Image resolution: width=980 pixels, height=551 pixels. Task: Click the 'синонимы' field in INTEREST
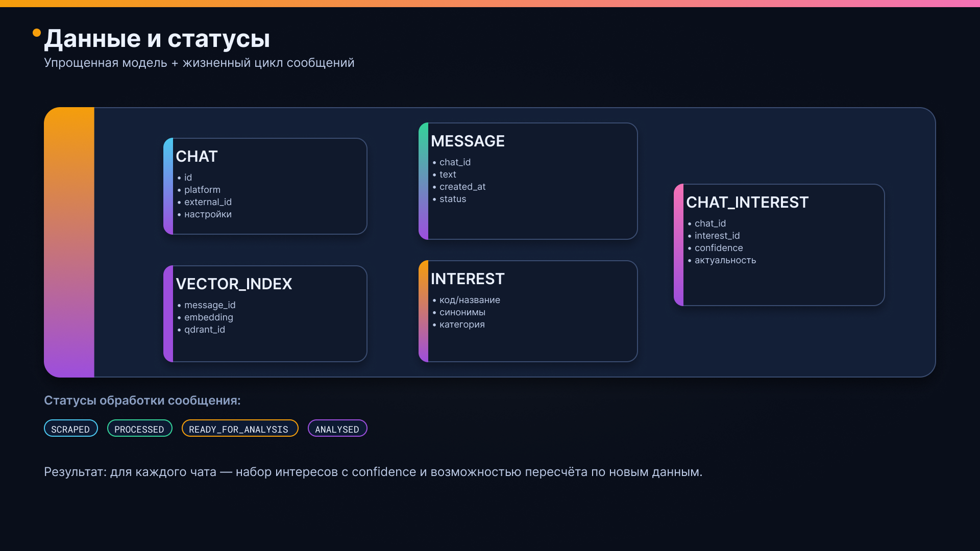[x=462, y=312]
